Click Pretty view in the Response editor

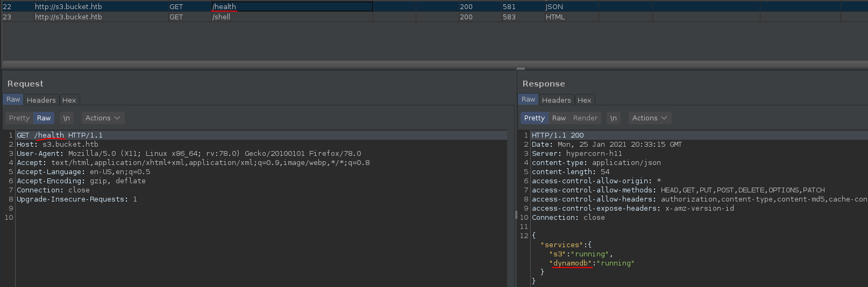(534, 118)
